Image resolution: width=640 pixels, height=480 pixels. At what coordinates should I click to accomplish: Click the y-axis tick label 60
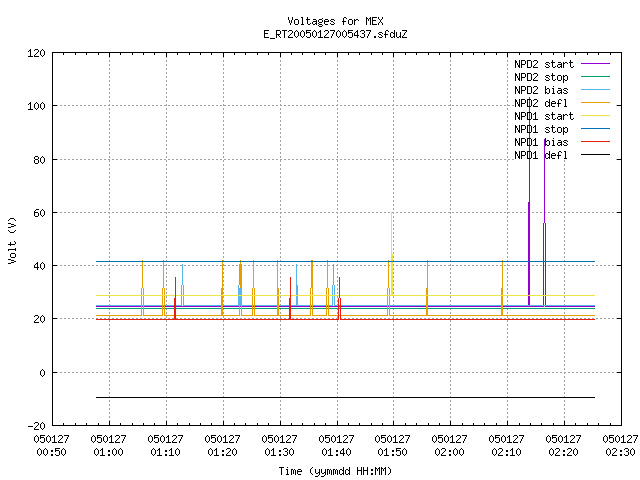[x=40, y=213]
